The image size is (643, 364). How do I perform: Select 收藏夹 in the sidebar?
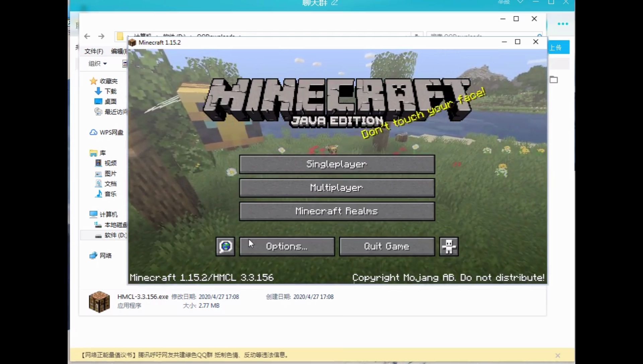click(x=109, y=81)
